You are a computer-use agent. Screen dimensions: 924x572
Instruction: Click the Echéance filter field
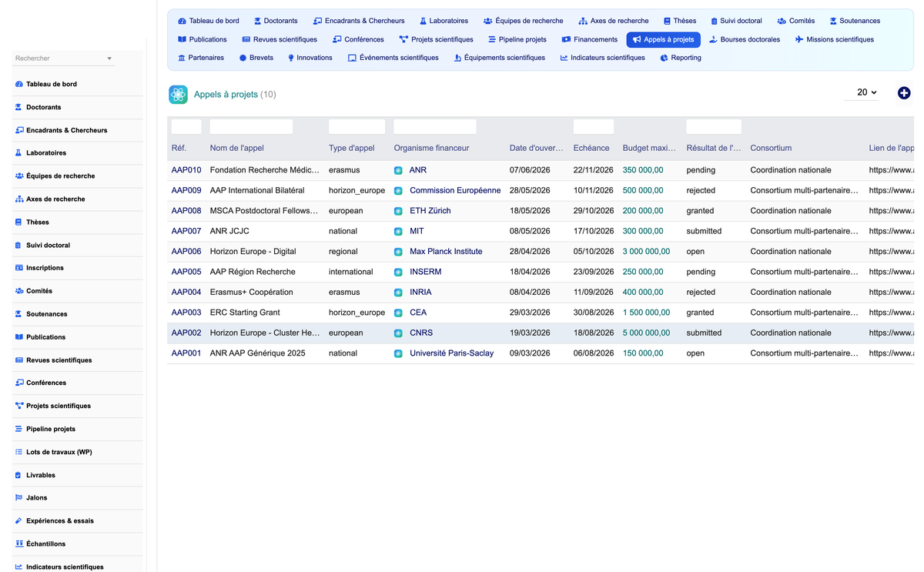tap(594, 127)
